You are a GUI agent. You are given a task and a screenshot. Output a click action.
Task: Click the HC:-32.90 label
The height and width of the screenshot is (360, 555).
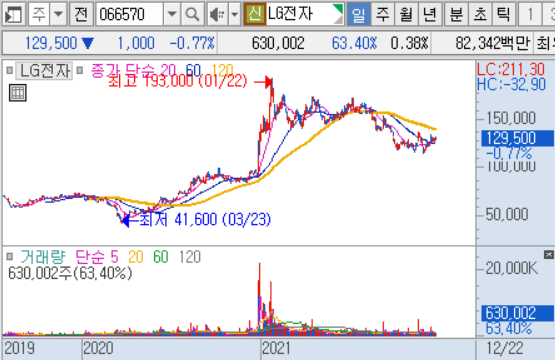(x=511, y=84)
